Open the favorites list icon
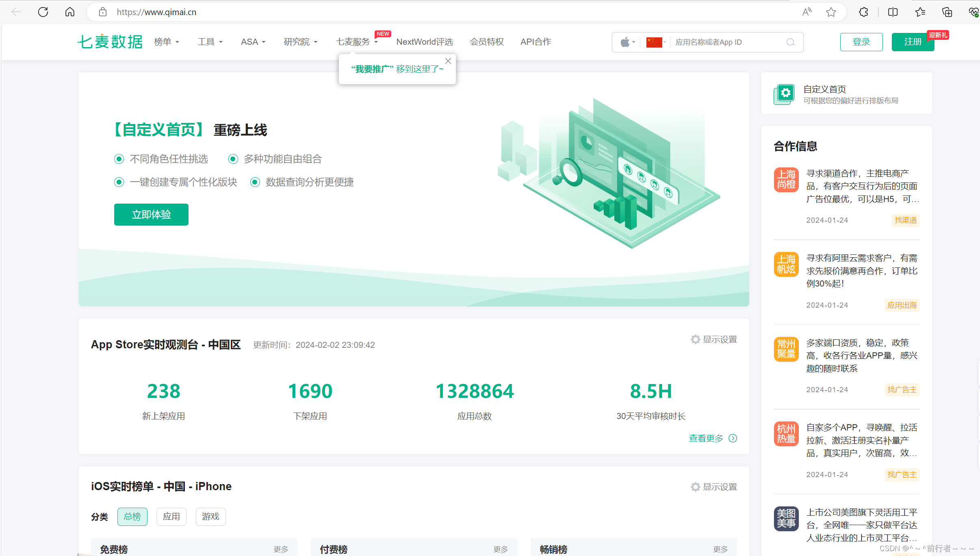980x556 pixels. pyautogui.click(x=920, y=12)
